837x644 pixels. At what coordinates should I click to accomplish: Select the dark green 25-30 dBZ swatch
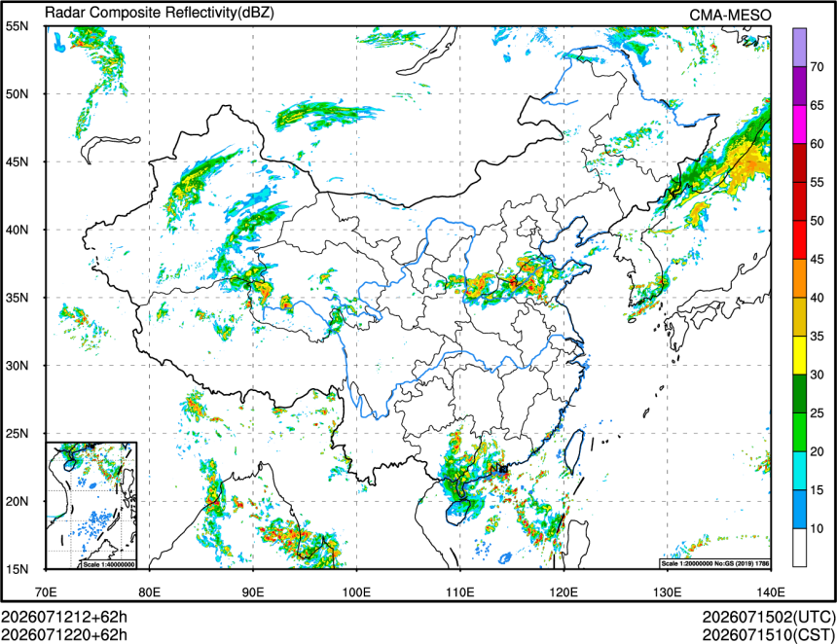(x=800, y=393)
